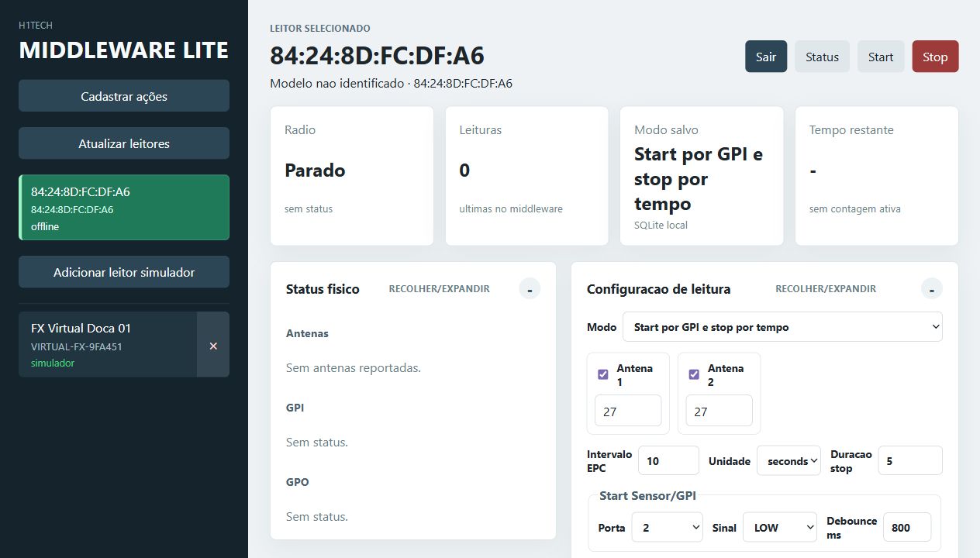Click the Leituras count '0'
The height and width of the screenshot is (558, 980).
[x=464, y=170]
